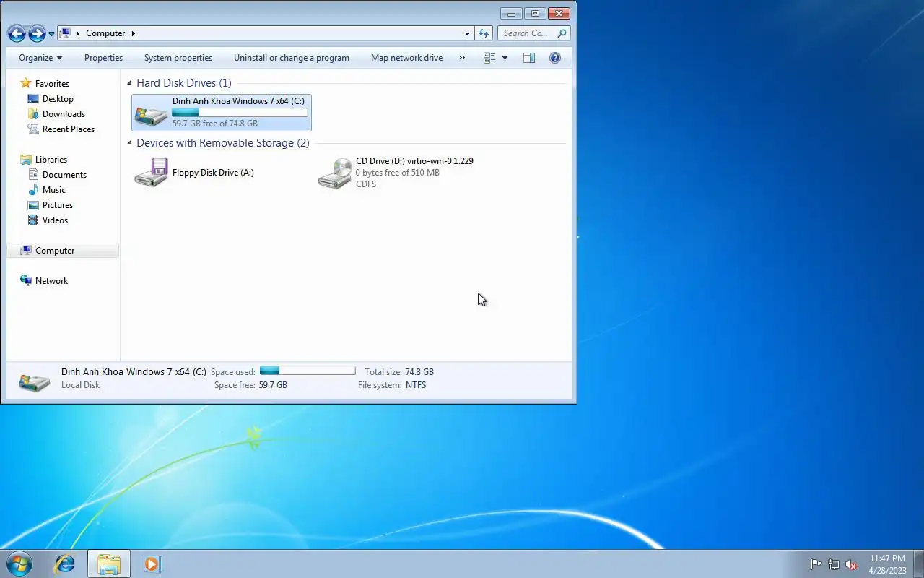This screenshot has height=578, width=924.
Task: Click the Network globe icon
Action: pos(26,280)
